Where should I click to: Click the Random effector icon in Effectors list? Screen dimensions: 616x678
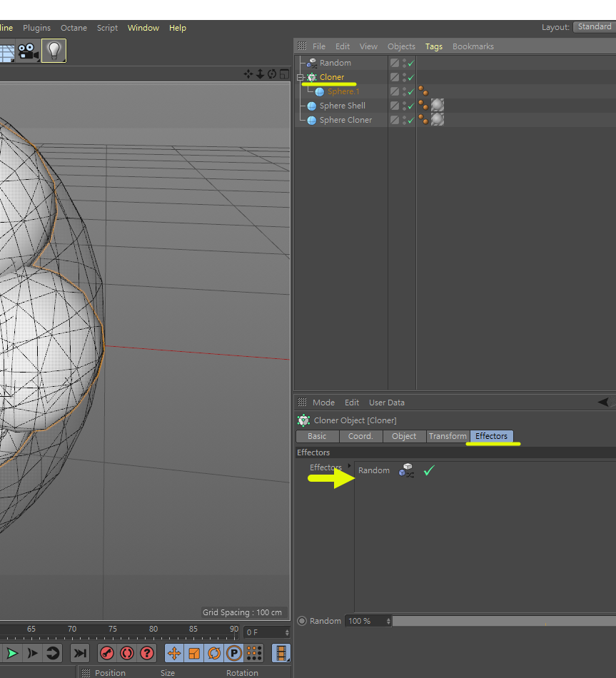406,470
